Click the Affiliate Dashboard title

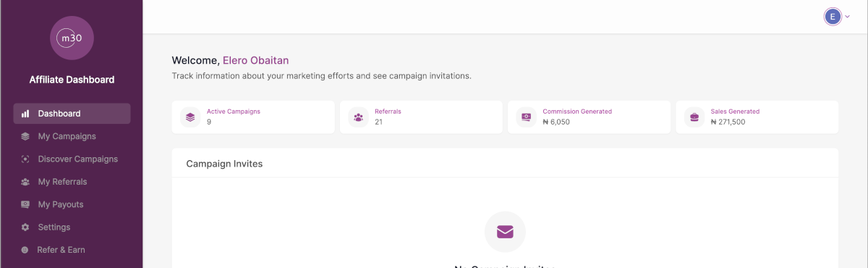click(72, 80)
